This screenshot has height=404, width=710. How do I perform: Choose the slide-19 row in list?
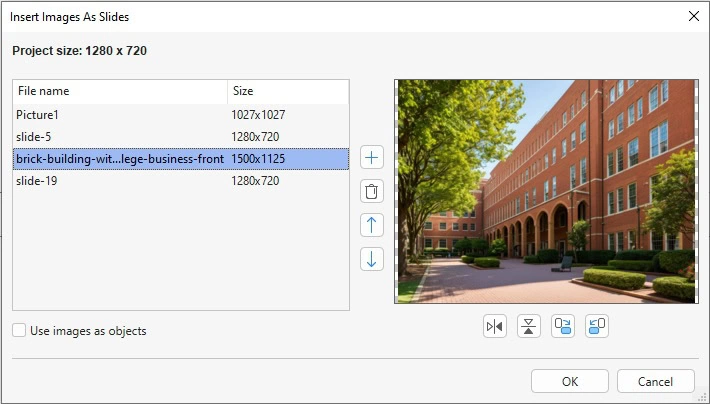click(120, 181)
